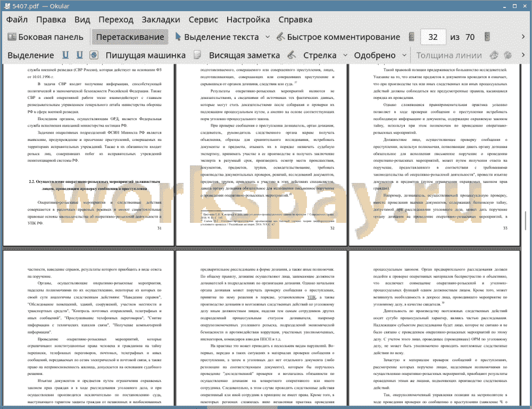Viewport: 532px width, 409px height.
Task: Maximize the Okular window
Action: pos(514,6)
